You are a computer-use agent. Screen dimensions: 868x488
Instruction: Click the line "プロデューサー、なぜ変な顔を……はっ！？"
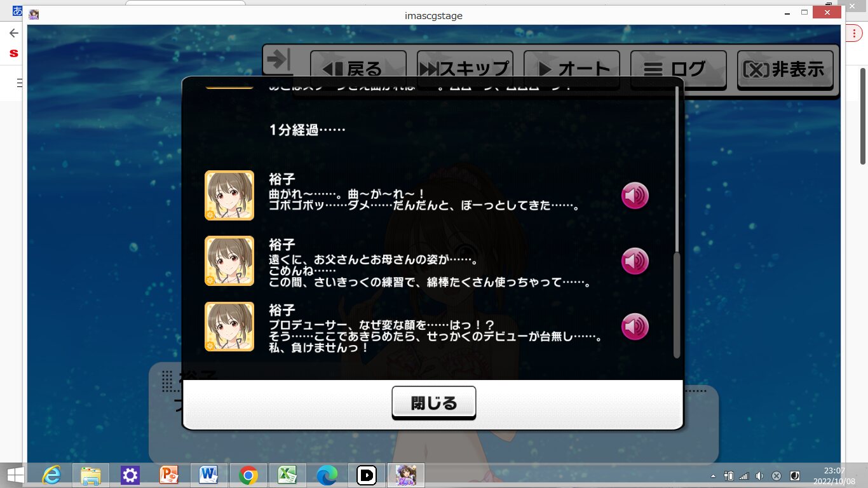point(382,325)
